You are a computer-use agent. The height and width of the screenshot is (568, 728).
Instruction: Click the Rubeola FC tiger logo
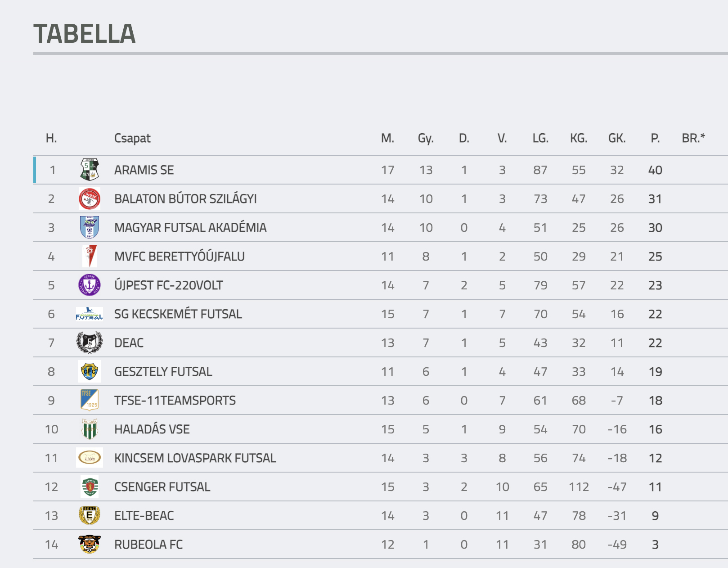89,544
